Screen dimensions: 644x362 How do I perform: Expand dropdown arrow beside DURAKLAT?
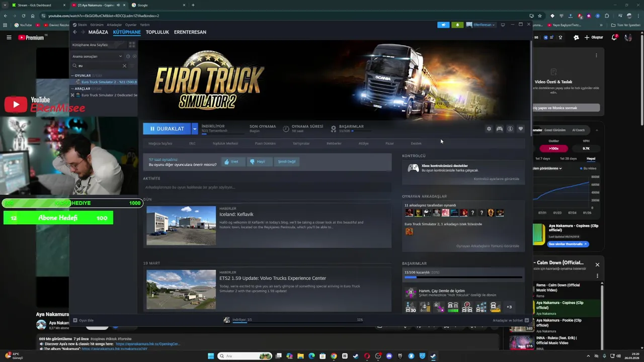click(x=195, y=129)
